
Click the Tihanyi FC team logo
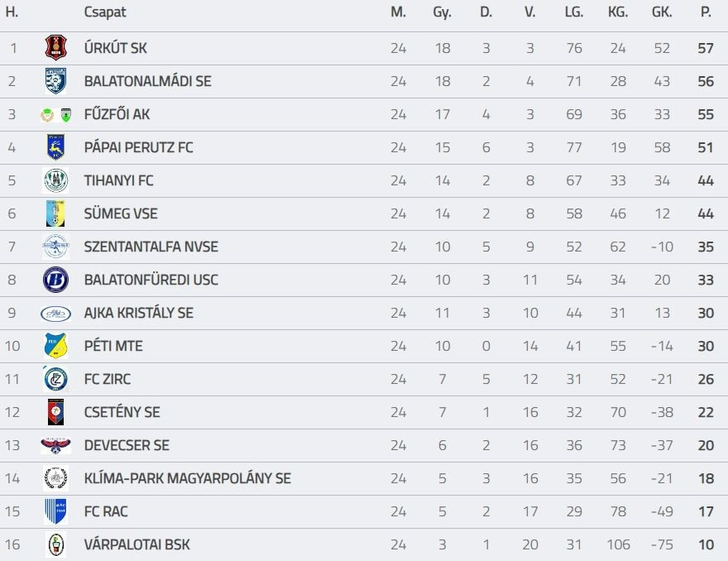[55, 180]
